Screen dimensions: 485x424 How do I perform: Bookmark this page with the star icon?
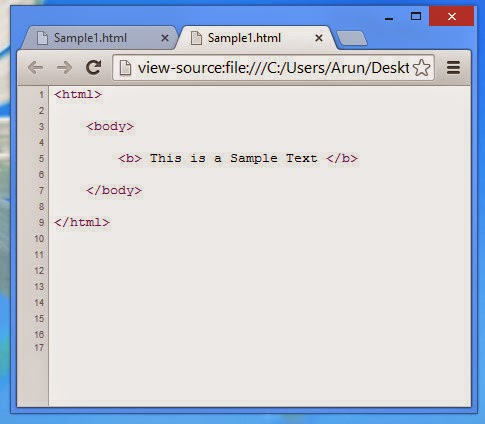[421, 68]
